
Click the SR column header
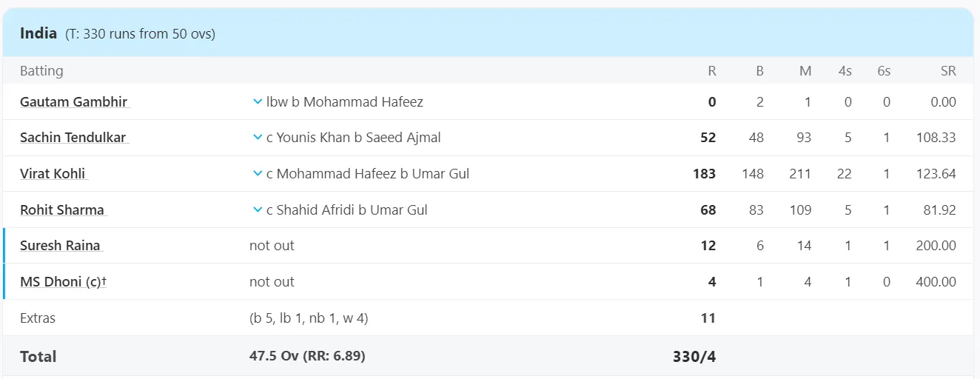point(948,71)
